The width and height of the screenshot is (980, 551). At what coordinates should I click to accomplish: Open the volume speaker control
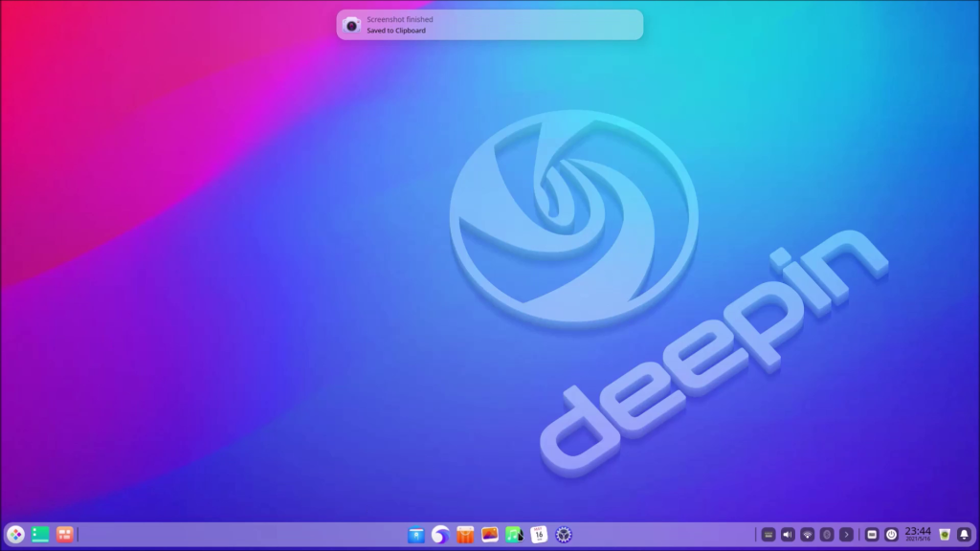pos(788,535)
